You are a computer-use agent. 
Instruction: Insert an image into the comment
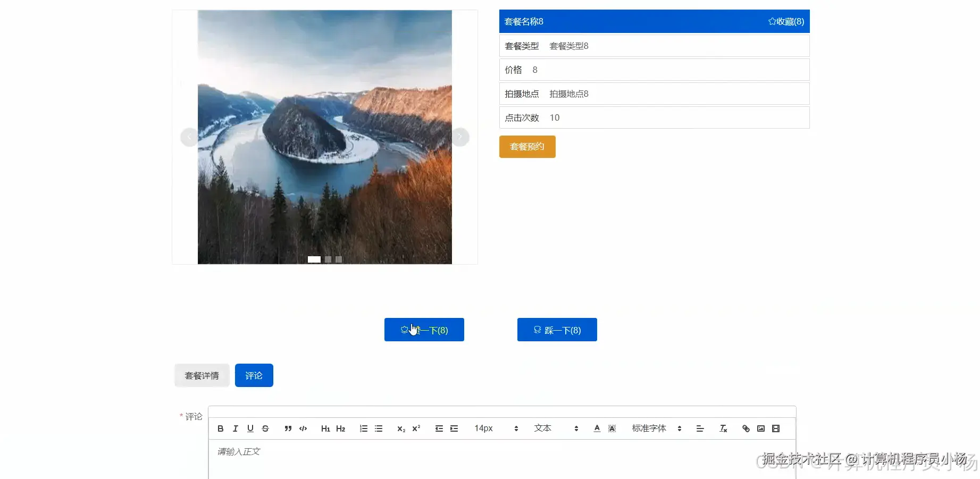click(x=761, y=428)
